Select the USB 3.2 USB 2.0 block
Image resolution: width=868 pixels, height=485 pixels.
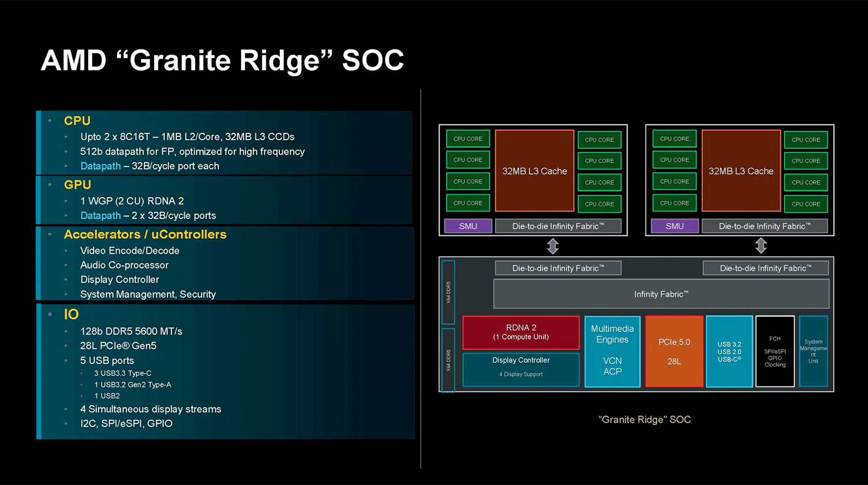(x=729, y=351)
